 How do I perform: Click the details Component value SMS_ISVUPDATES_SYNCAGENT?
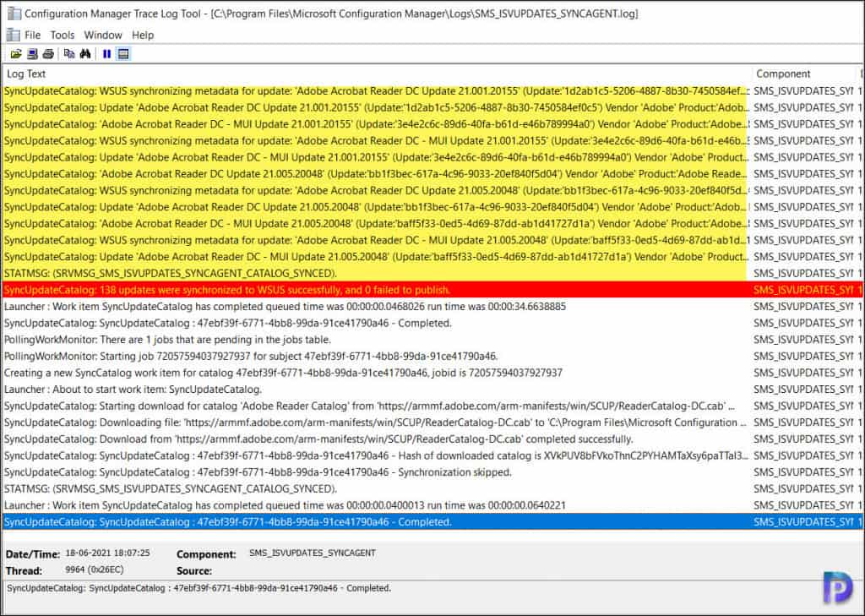point(313,553)
